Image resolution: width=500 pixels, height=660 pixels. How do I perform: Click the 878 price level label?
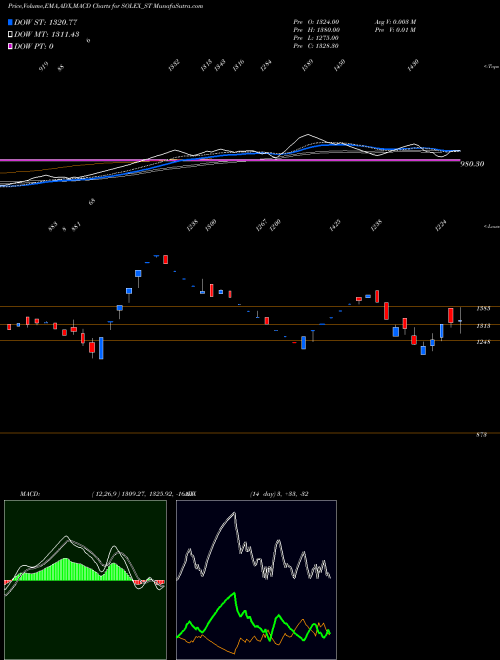pyautogui.click(x=481, y=435)
